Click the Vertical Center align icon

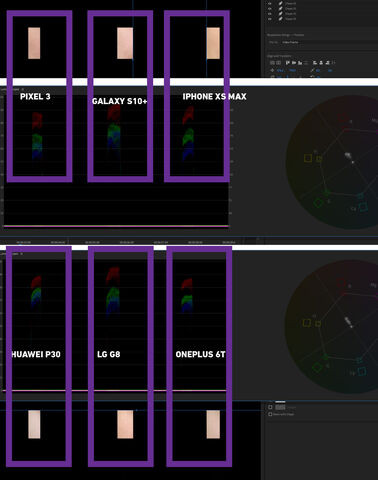click(272, 63)
